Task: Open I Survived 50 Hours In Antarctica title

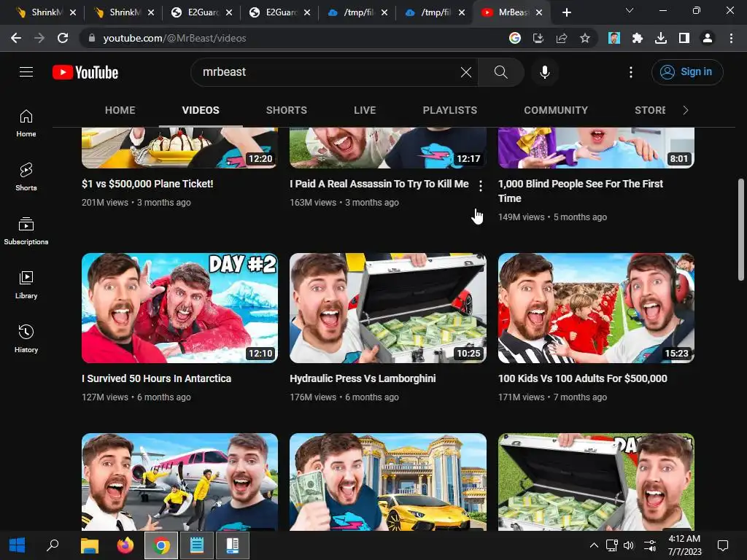Action: click(156, 378)
